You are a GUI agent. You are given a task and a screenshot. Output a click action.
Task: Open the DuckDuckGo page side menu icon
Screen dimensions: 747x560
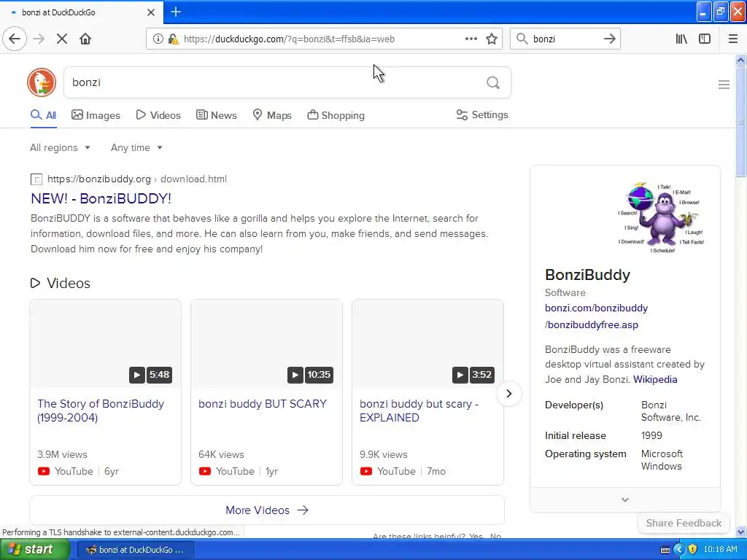tap(724, 85)
